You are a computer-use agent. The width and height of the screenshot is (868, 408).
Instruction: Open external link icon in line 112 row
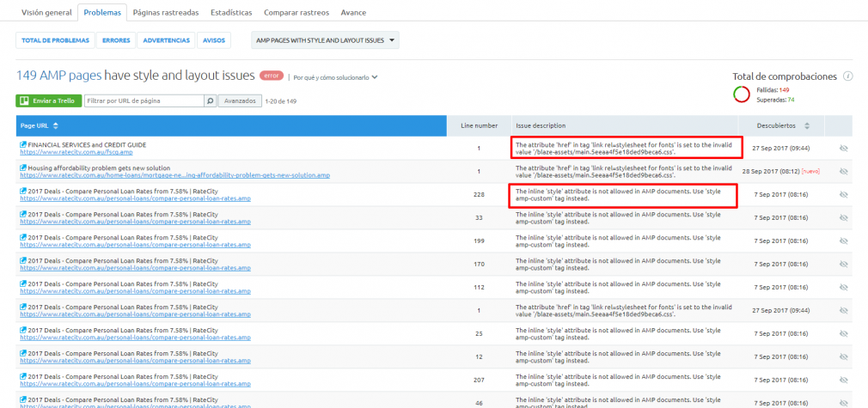point(23,284)
